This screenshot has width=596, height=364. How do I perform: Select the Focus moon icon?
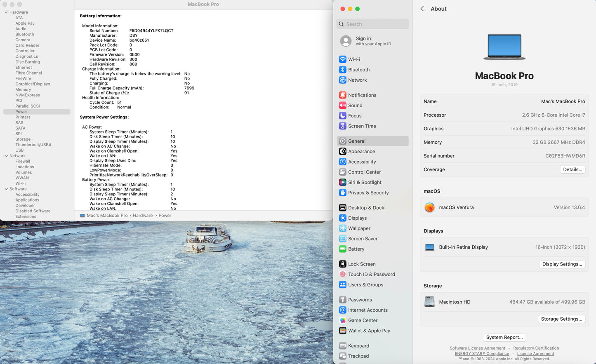pyautogui.click(x=342, y=116)
